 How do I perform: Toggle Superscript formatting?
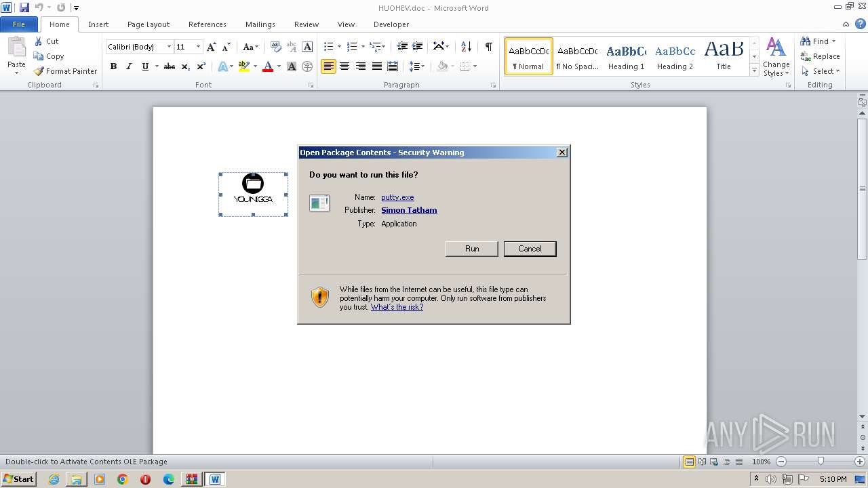tap(201, 66)
